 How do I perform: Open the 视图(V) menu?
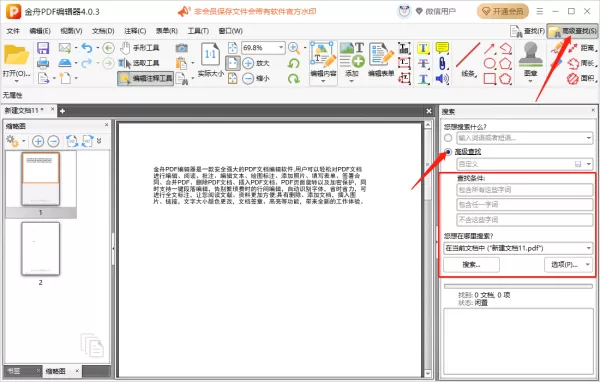click(71, 31)
